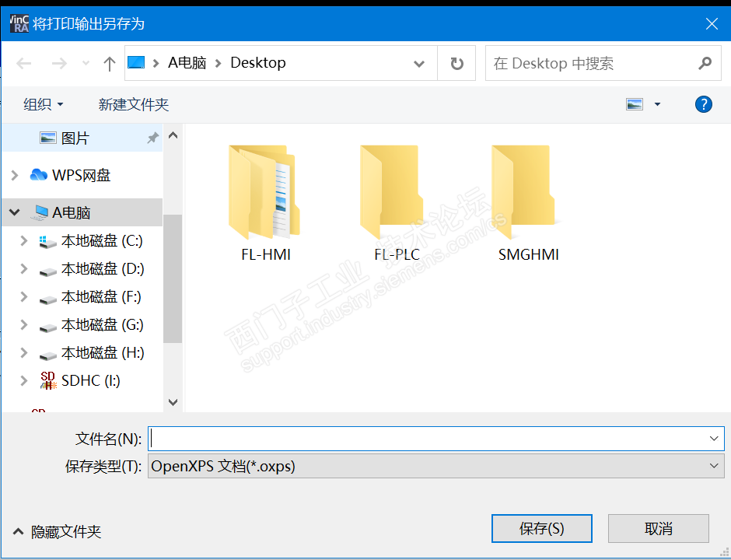Image resolution: width=731 pixels, height=560 pixels.
Task: Collapse the A电脑 tree node
Action: pyautogui.click(x=15, y=212)
